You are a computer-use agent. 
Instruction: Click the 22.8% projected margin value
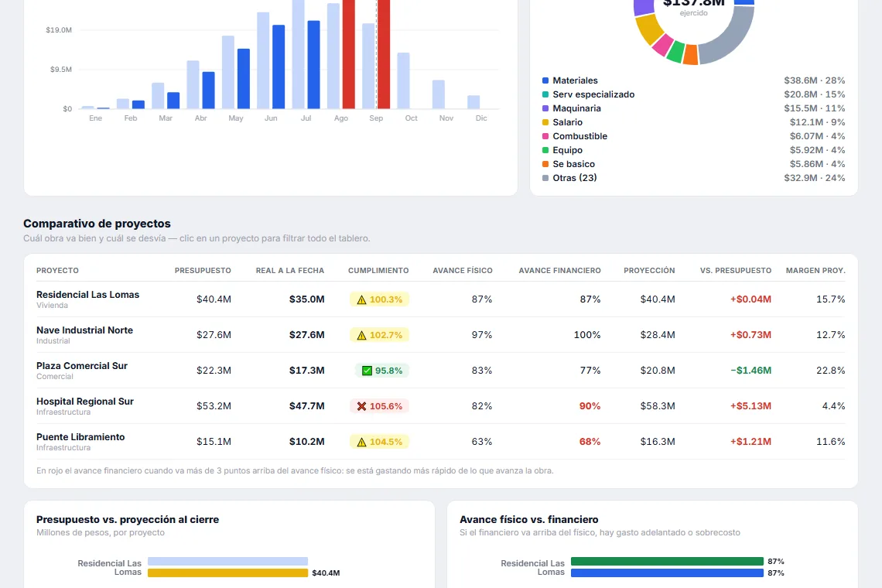click(x=831, y=371)
